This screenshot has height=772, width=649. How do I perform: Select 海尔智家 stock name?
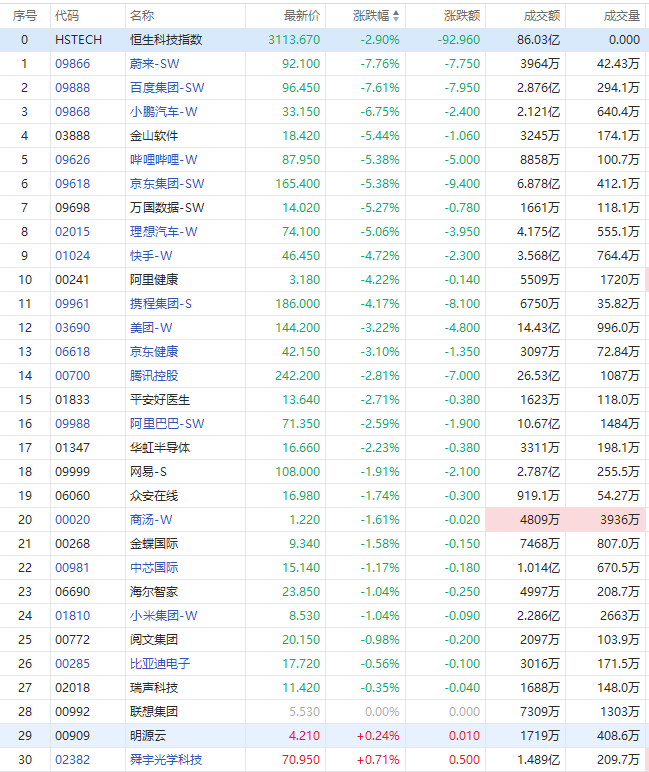[154, 592]
